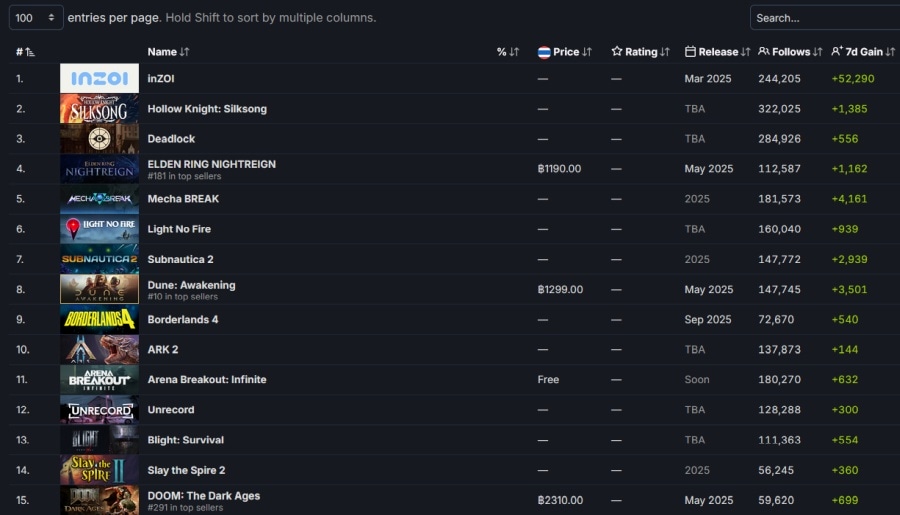This screenshot has width=900, height=515.
Task: Open the Dune: Awakening link
Action: 191,285
